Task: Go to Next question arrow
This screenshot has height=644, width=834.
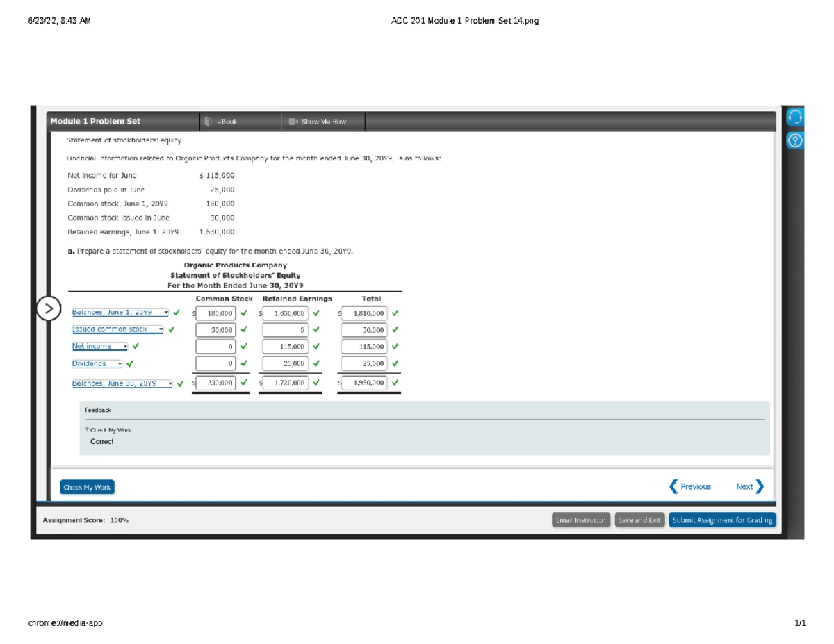Action: 759,486
